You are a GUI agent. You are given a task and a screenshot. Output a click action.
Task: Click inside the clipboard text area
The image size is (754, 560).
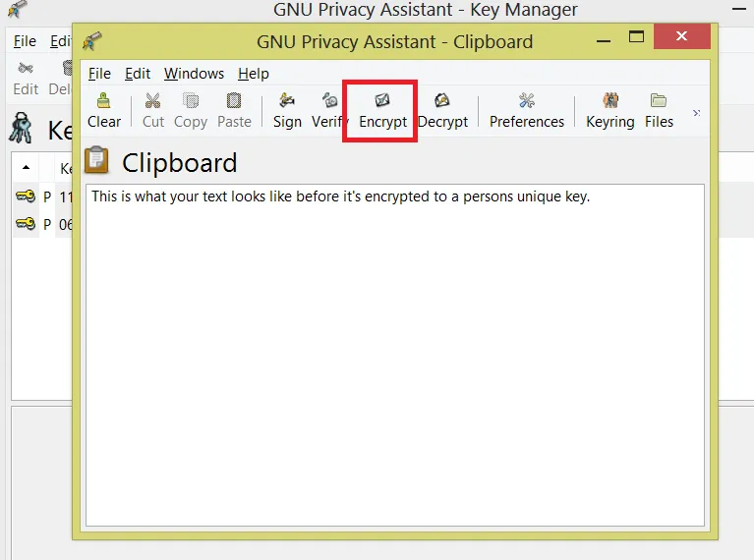click(395, 355)
